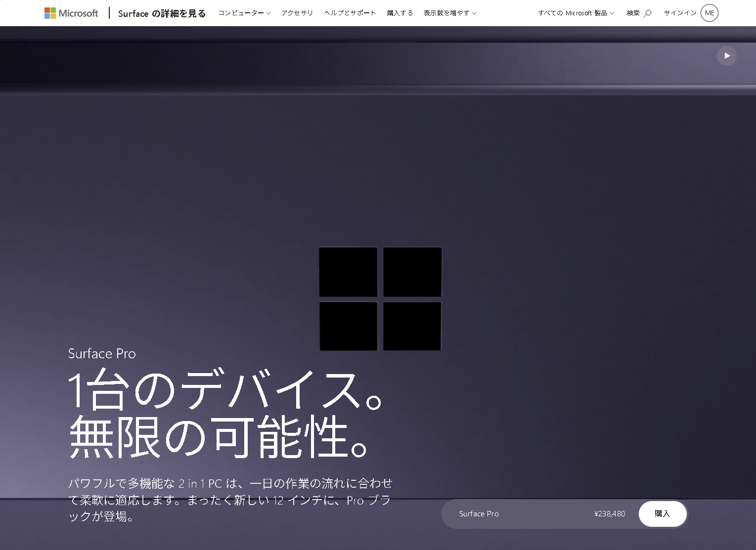Screen dimensions: 756x550
Task: Click the search magnifier icon
Action: (647, 13)
